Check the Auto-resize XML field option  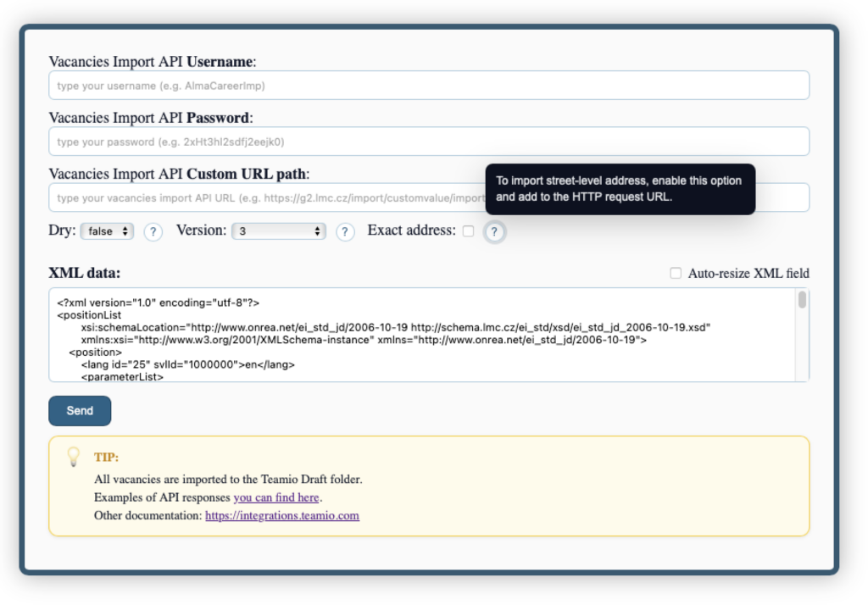[675, 273]
